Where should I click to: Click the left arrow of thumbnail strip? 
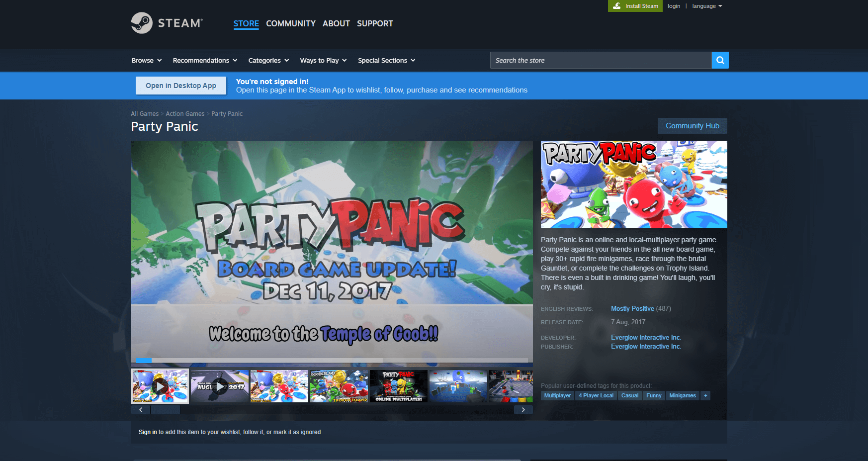tap(141, 410)
